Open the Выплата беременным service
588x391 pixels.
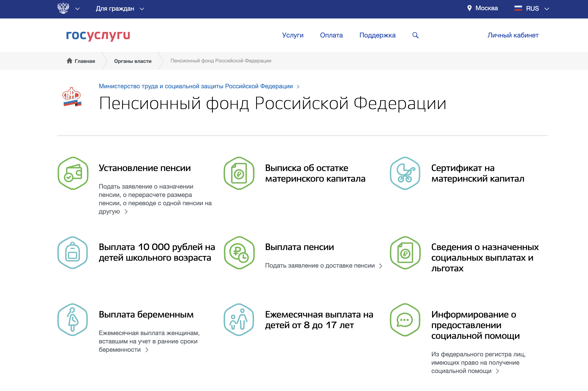[x=146, y=315]
